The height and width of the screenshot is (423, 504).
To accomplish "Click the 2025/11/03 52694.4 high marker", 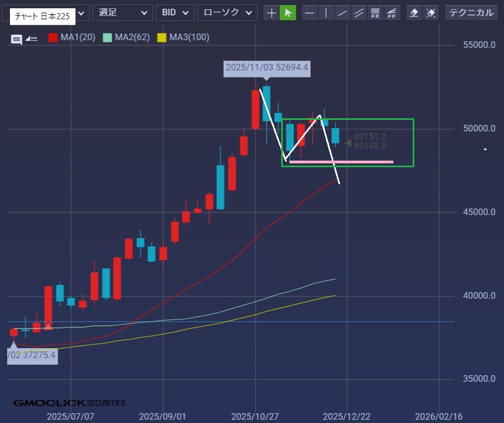I will (x=266, y=69).
